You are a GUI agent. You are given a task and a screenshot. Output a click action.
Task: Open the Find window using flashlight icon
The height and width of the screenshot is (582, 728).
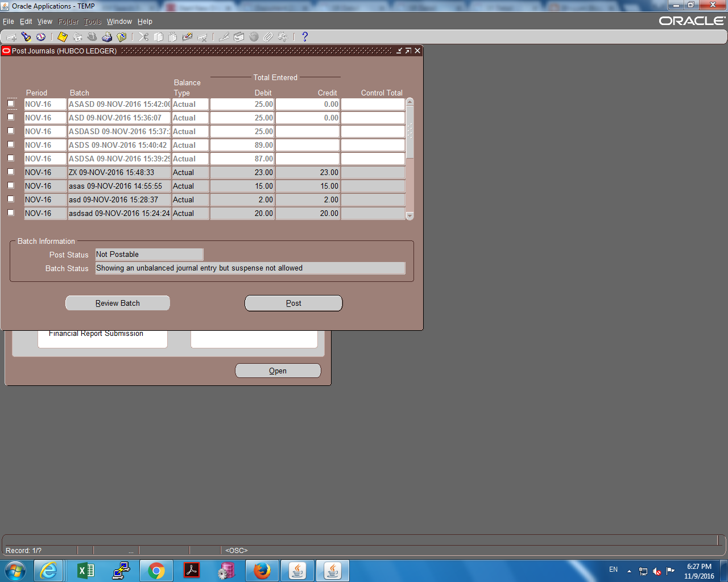[x=26, y=36]
